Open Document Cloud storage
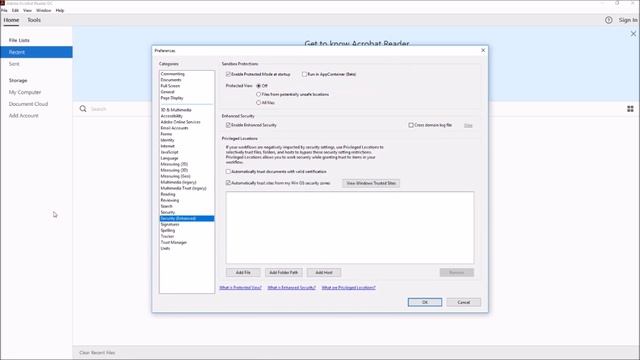The width and height of the screenshot is (640, 360). 28,104
